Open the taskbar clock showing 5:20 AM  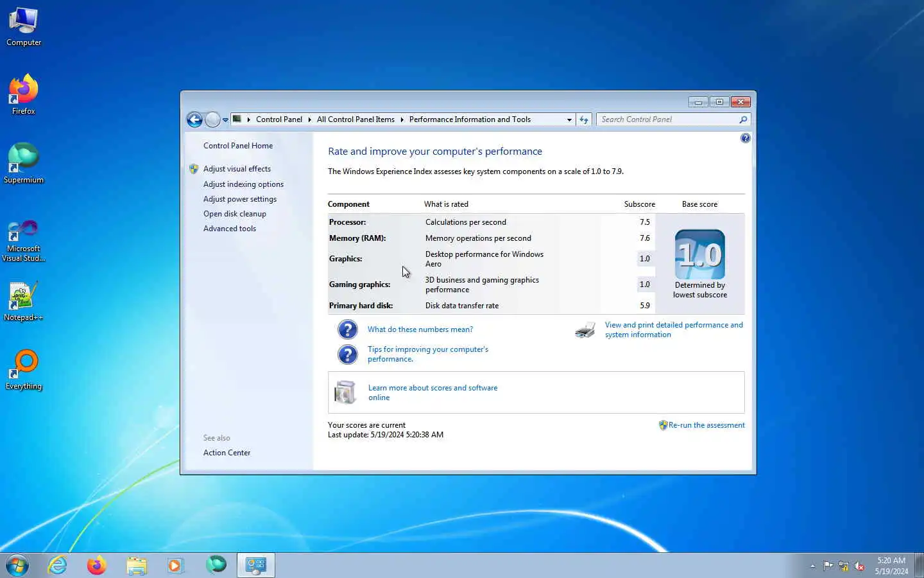click(891, 566)
